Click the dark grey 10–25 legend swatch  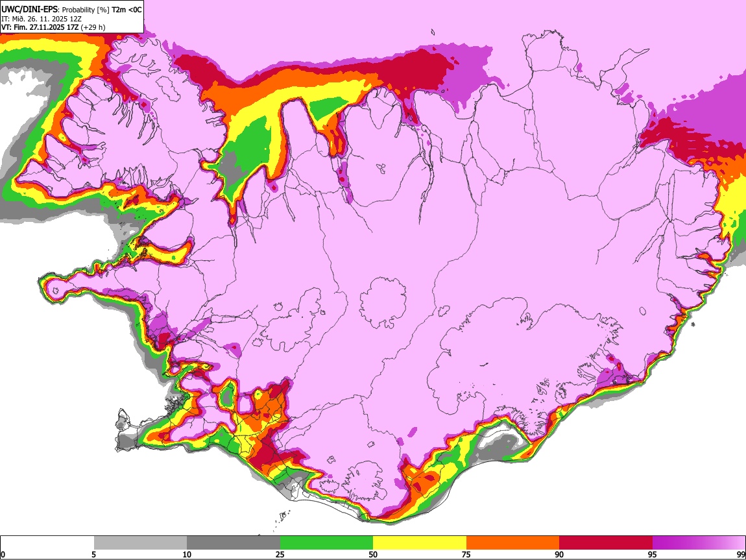click(234, 543)
